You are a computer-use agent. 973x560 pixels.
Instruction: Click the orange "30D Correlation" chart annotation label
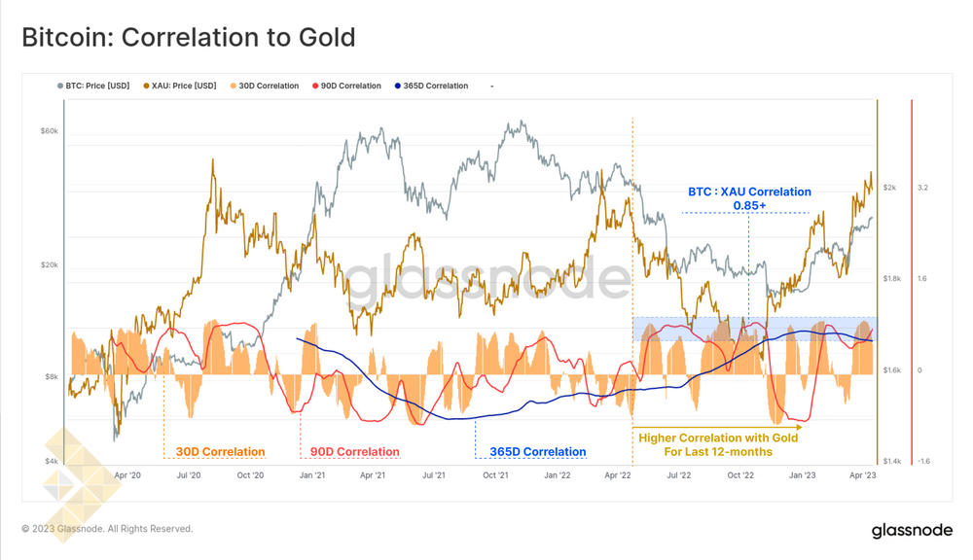[x=220, y=451]
